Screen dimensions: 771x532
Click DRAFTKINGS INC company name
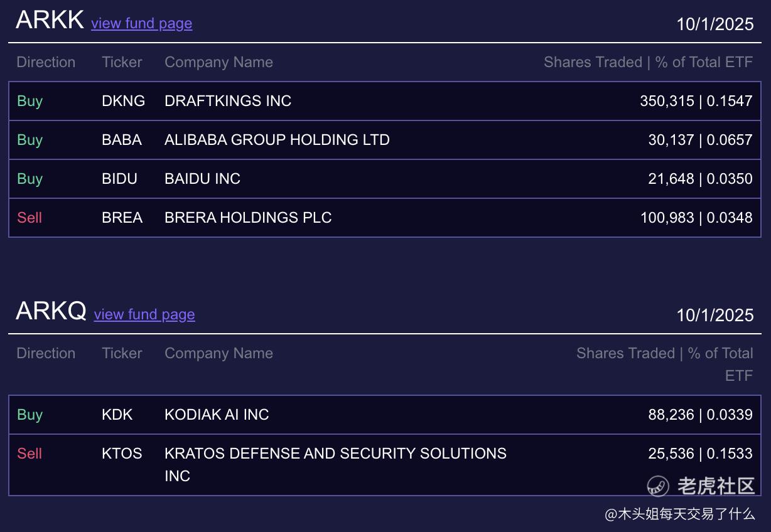(x=228, y=101)
